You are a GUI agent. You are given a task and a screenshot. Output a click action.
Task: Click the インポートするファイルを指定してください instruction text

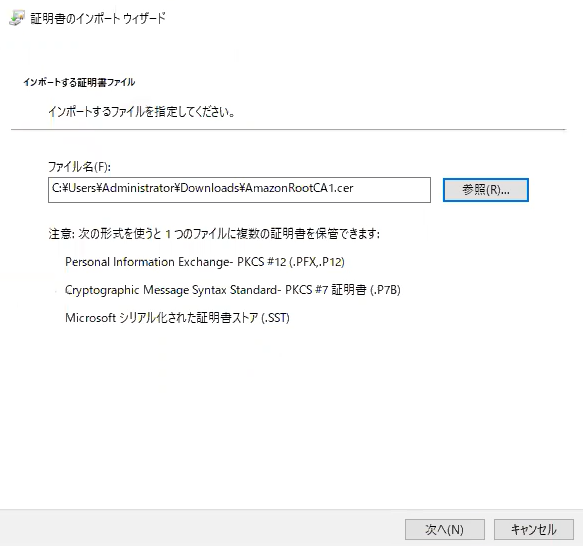tap(142, 111)
